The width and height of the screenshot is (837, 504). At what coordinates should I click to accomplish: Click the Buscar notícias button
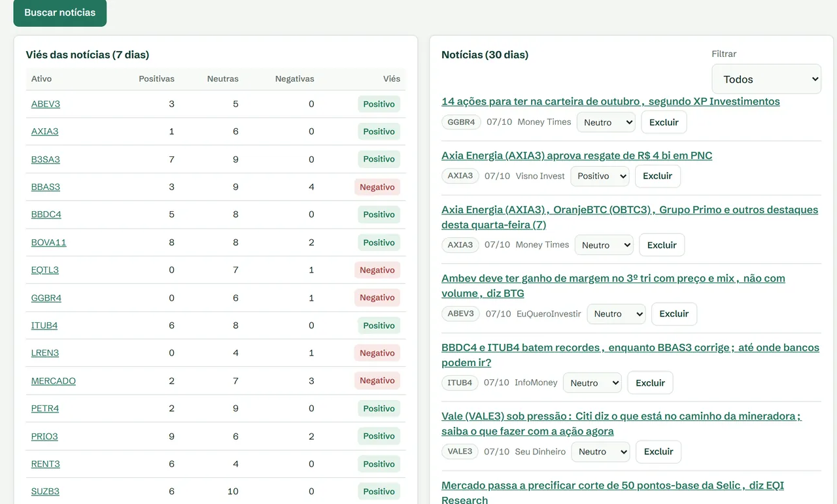tap(60, 12)
